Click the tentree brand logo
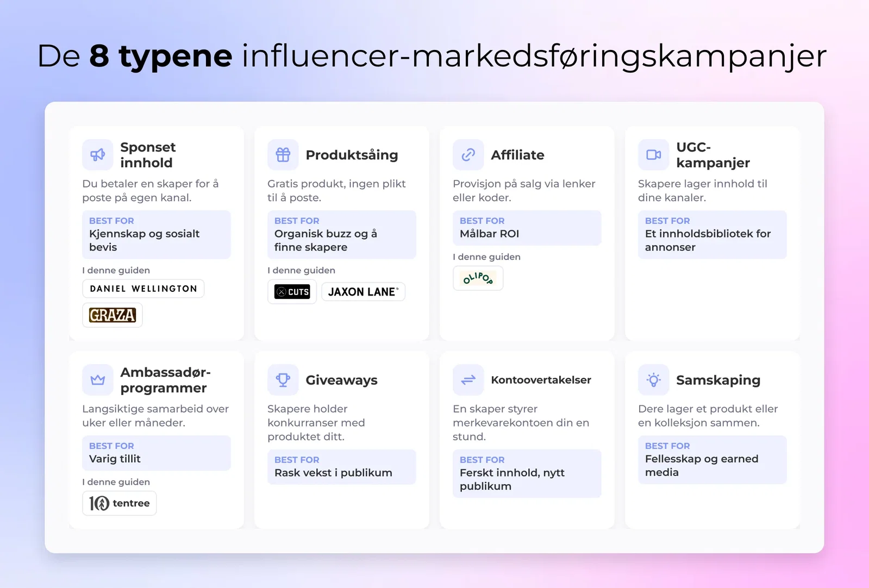The height and width of the screenshot is (588, 869). coord(120,503)
